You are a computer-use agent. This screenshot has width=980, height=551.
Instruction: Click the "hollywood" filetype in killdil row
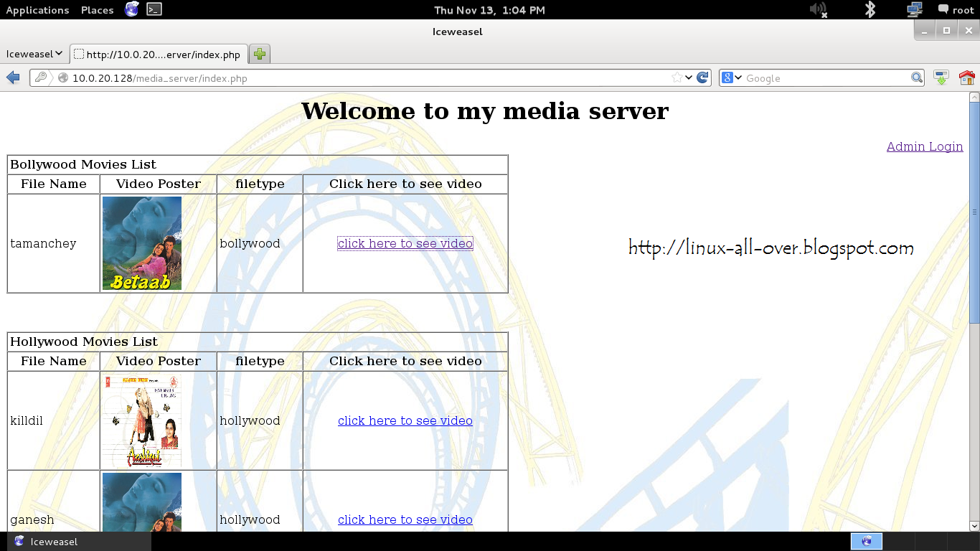pyautogui.click(x=250, y=420)
